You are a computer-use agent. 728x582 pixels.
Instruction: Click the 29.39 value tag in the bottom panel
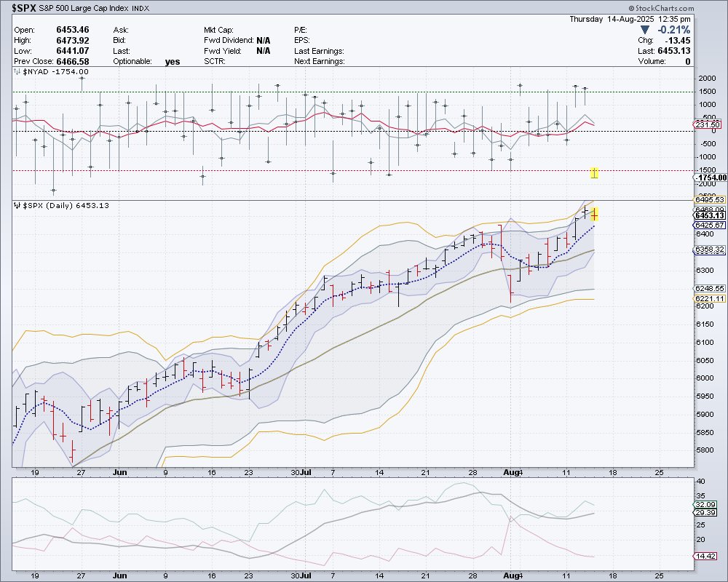(x=705, y=512)
